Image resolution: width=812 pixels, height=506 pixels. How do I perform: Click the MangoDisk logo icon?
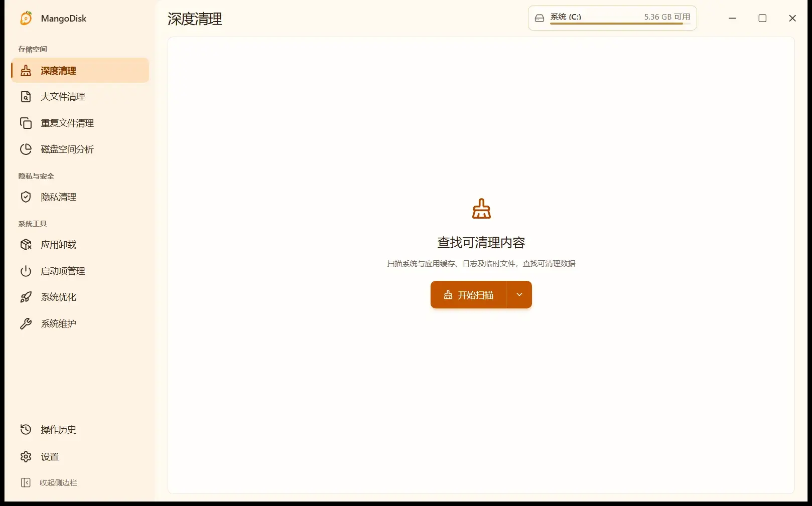tap(26, 18)
